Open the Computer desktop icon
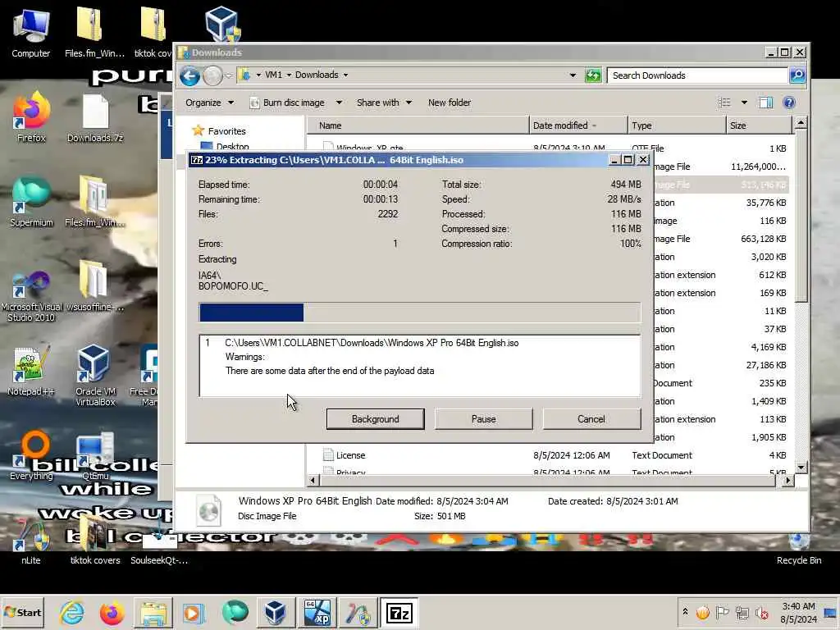Screen dimensions: 840x630 coord(30,33)
